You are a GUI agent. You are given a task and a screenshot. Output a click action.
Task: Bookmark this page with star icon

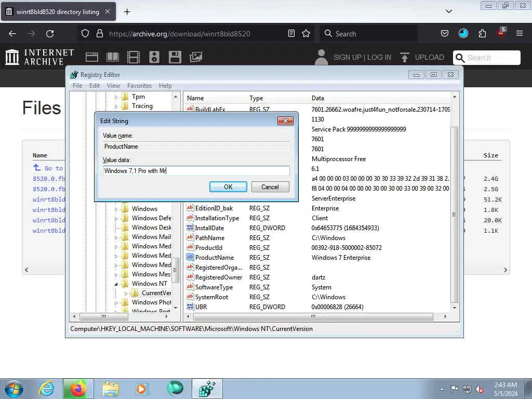306,34
